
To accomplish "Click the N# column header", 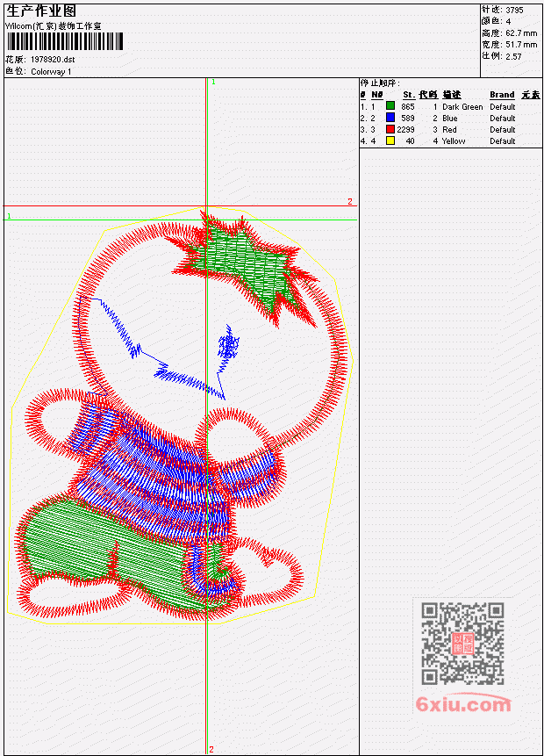I will coord(376,95).
